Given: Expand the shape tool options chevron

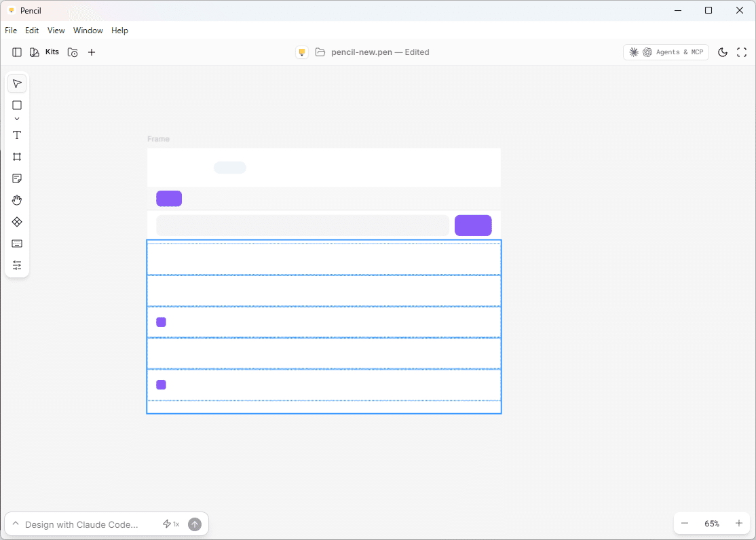Looking at the screenshot, I should [17, 119].
